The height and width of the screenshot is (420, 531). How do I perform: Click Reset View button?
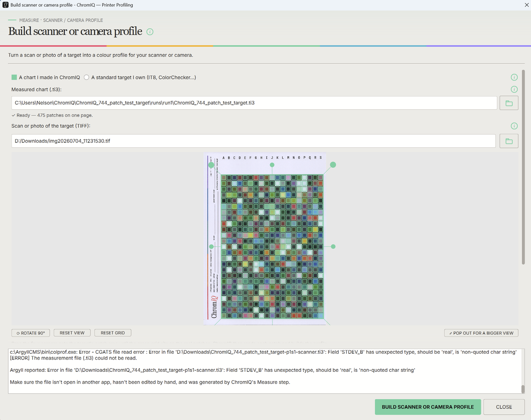[72, 333]
